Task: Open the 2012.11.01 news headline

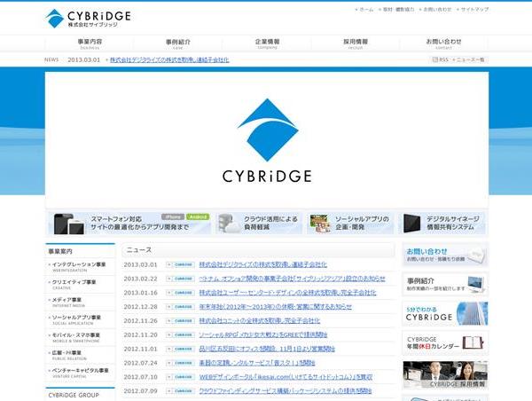Action: click(x=267, y=349)
